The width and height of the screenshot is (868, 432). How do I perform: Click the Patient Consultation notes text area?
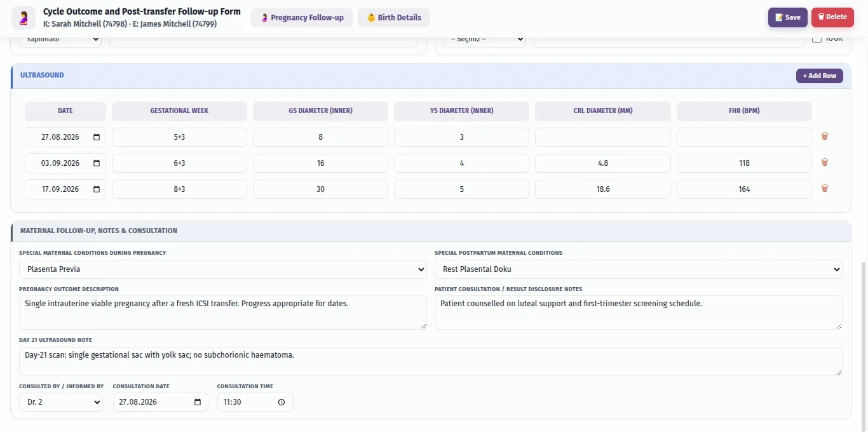(639, 313)
